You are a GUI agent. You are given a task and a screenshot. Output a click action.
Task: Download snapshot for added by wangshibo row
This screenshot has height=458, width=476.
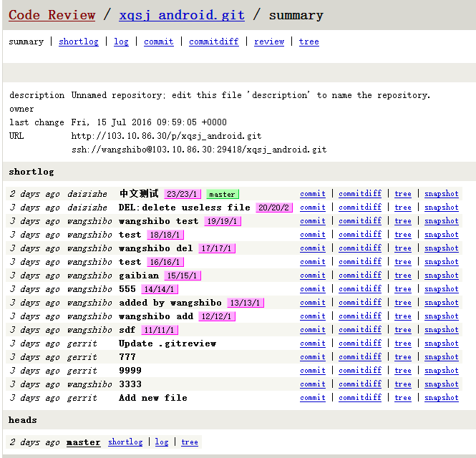click(x=442, y=303)
